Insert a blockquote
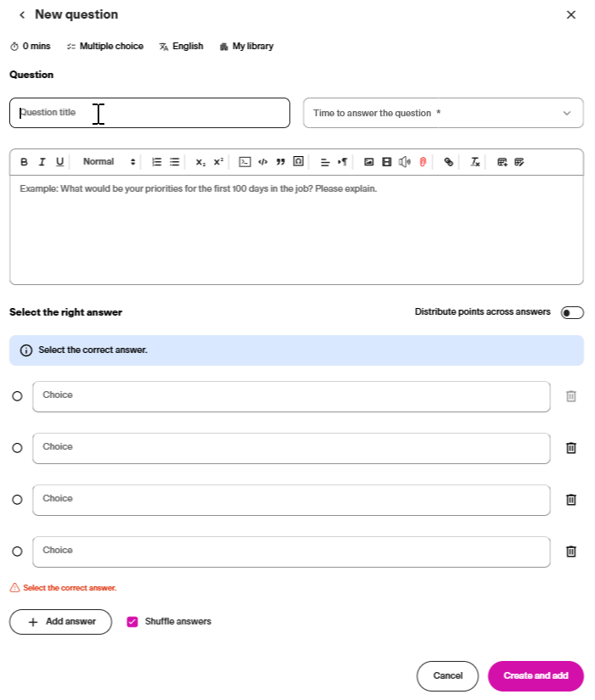This screenshot has height=700, width=595. (x=280, y=162)
